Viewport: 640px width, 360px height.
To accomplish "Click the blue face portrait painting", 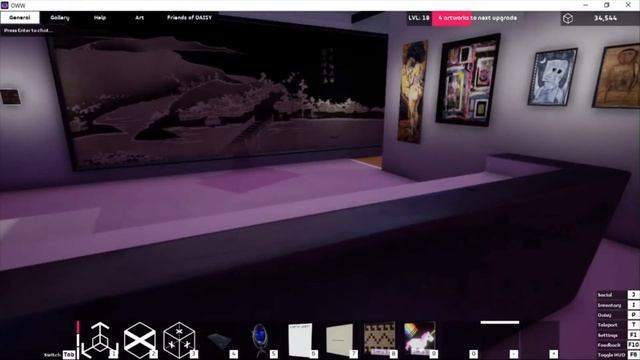I will click(553, 77).
